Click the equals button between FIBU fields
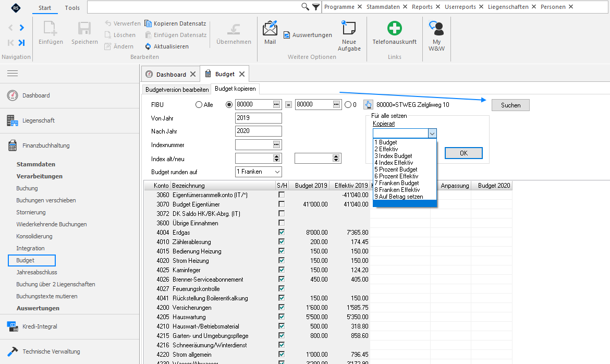This screenshot has height=364, width=610. point(288,105)
